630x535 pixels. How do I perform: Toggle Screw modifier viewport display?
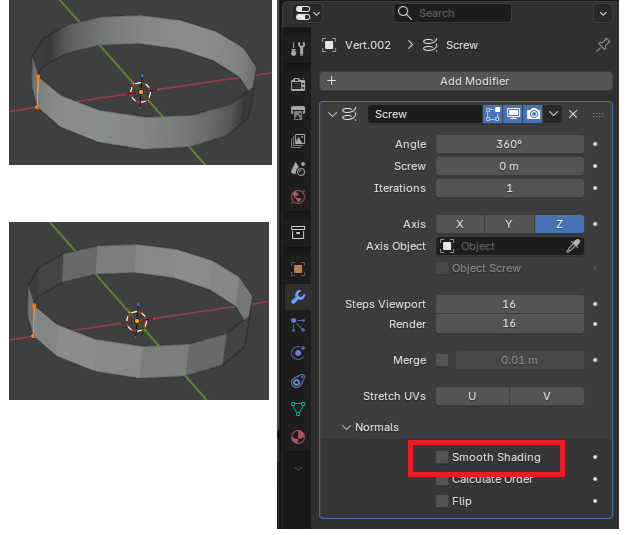click(513, 114)
